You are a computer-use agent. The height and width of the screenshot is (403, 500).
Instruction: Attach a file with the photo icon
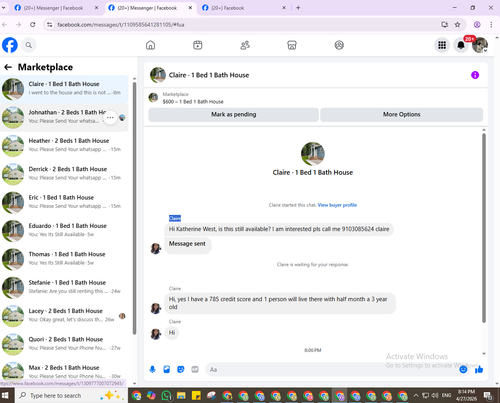tap(167, 369)
